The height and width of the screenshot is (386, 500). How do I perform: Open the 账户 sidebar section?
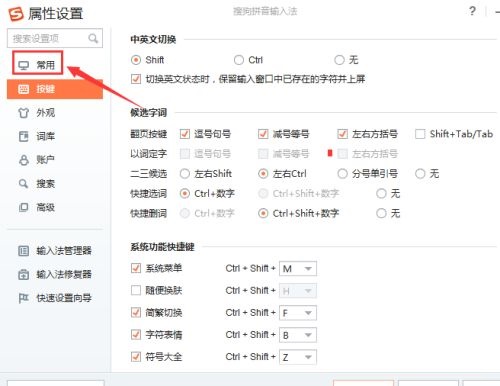point(55,160)
